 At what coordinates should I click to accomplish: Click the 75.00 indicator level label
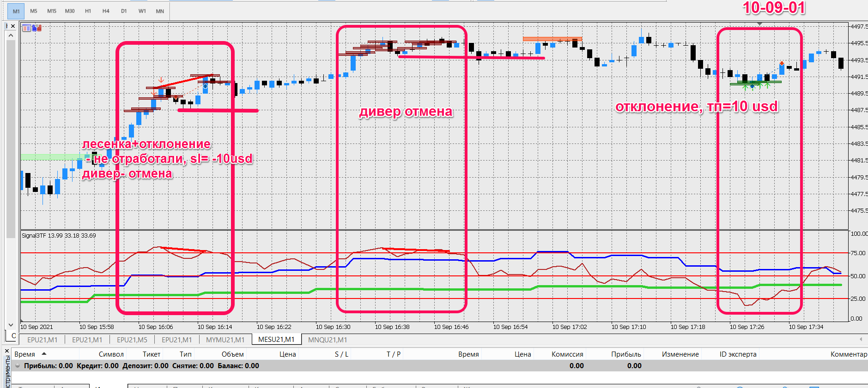[858, 253]
